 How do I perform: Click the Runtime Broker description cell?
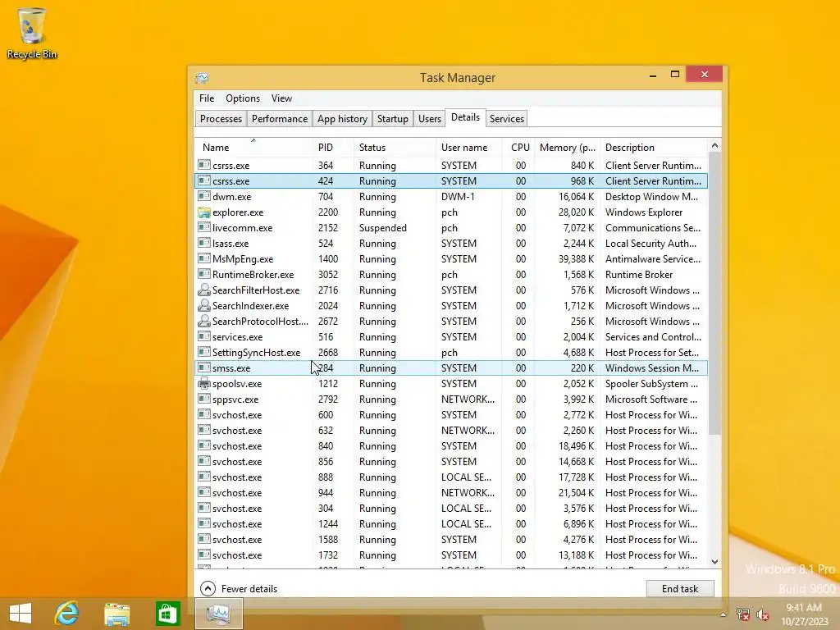pos(638,274)
